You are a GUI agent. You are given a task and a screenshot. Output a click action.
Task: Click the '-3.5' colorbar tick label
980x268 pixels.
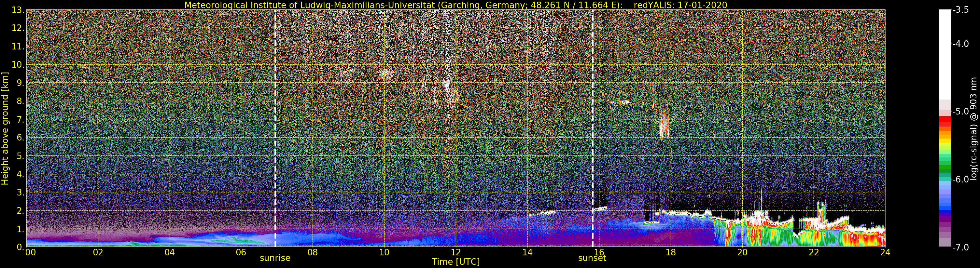(x=960, y=10)
